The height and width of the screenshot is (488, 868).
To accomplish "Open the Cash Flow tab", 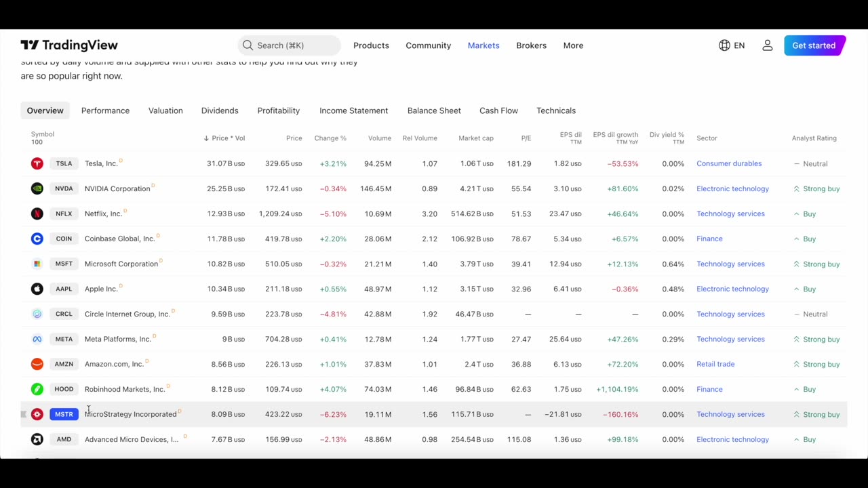I will [x=498, y=110].
